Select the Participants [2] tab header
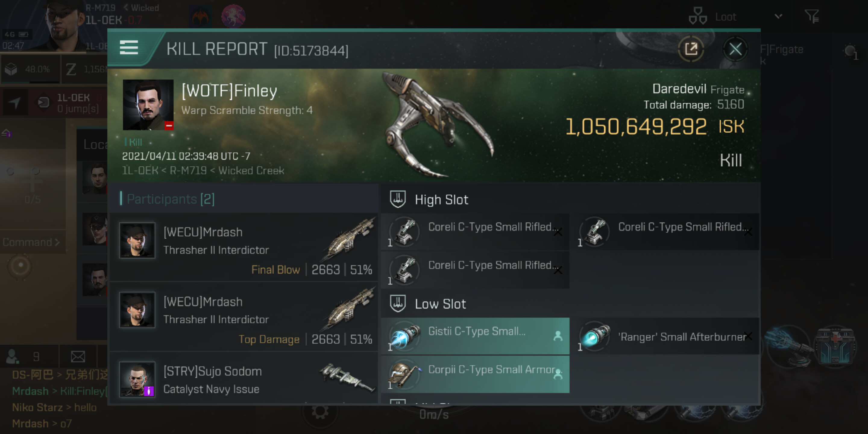This screenshot has width=868, height=434. coord(170,199)
